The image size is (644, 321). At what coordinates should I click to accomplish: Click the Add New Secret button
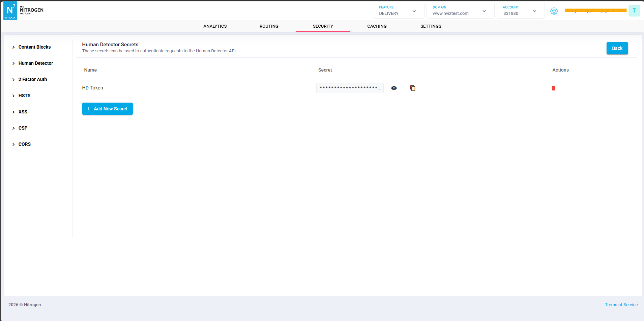(x=108, y=109)
